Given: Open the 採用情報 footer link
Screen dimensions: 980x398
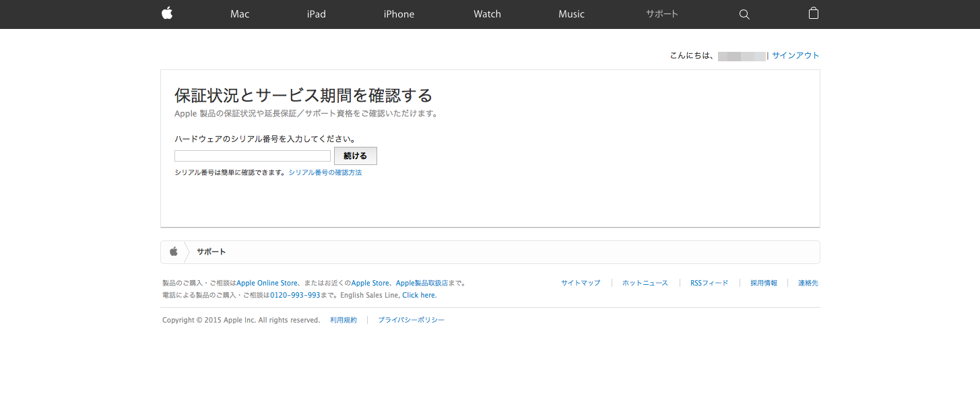Looking at the screenshot, I should pos(764,284).
